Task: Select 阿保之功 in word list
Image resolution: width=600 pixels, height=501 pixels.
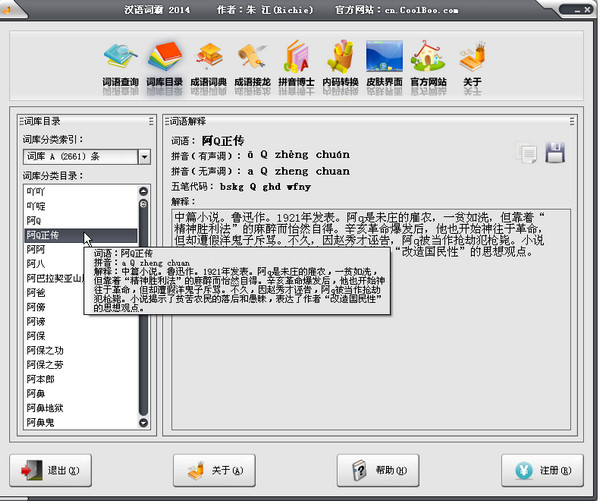Action: click(x=80, y=351)
